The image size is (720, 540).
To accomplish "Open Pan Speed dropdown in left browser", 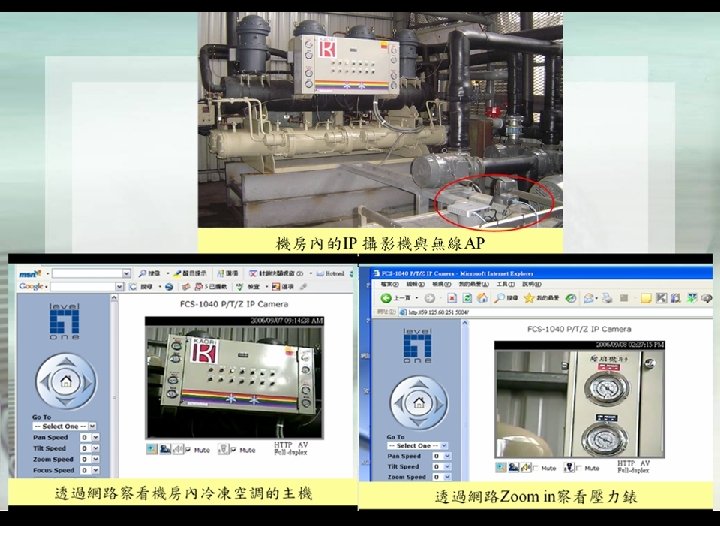I will [90, 438].
